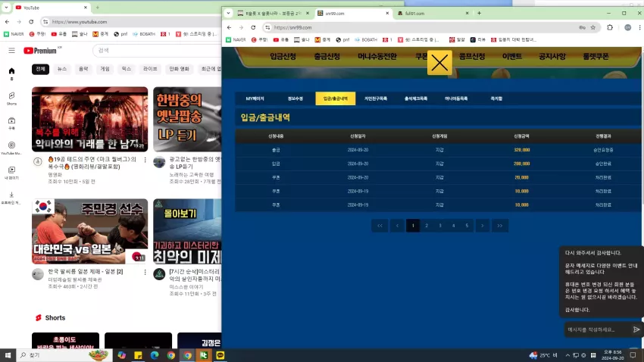Viewport: 644px width, 362px height.
Task: Open the Sticky Notes taskbar icon
Action: [x=138, y=355]
